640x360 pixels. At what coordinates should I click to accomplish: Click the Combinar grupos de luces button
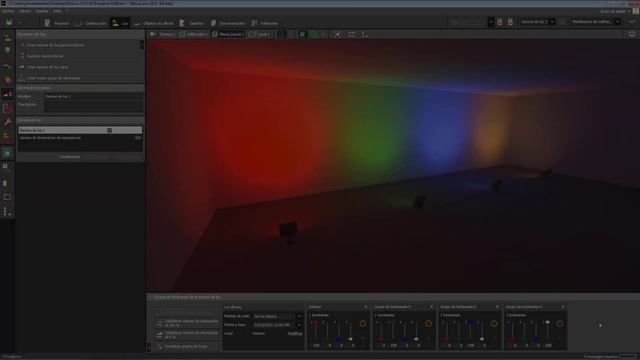click(187, 347)
